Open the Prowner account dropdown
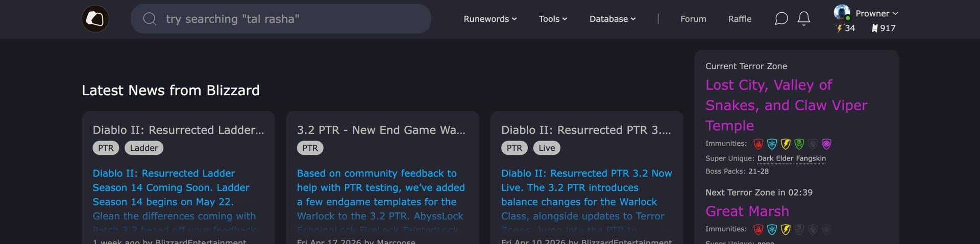Image resolution: width=980 pixels, height=244 pixels. click(876, 14)
